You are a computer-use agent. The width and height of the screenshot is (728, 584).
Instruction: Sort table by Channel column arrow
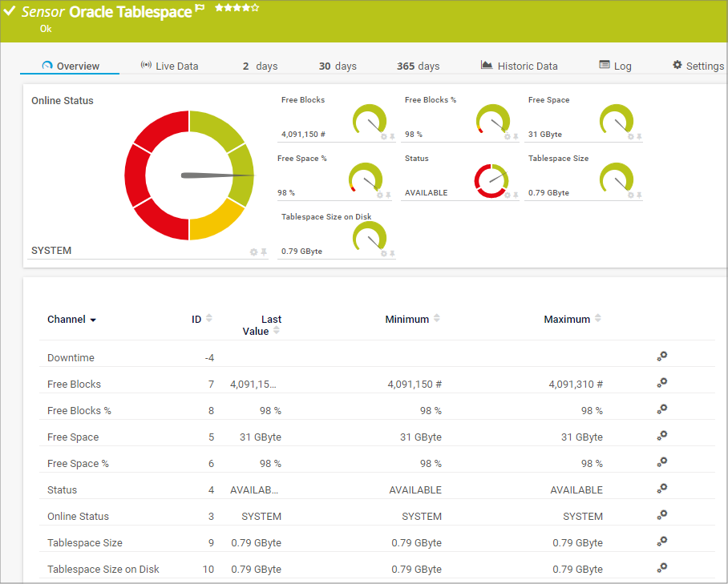[93, 320]
